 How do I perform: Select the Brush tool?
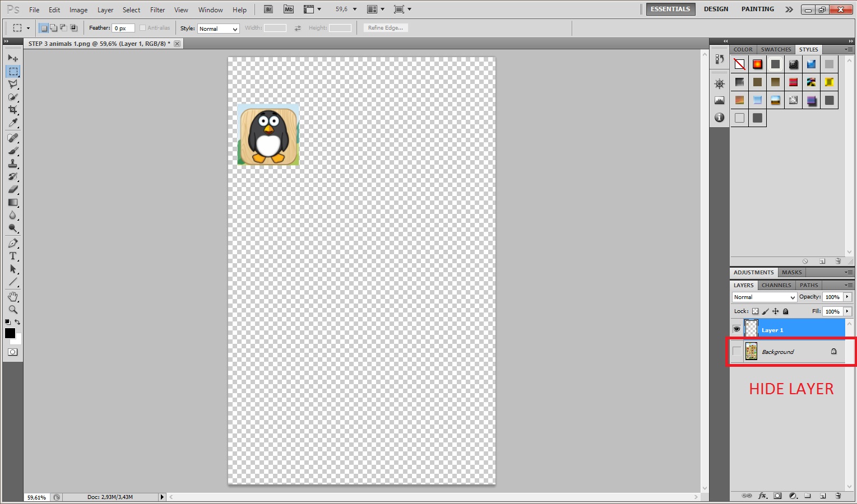click(13, 151)
